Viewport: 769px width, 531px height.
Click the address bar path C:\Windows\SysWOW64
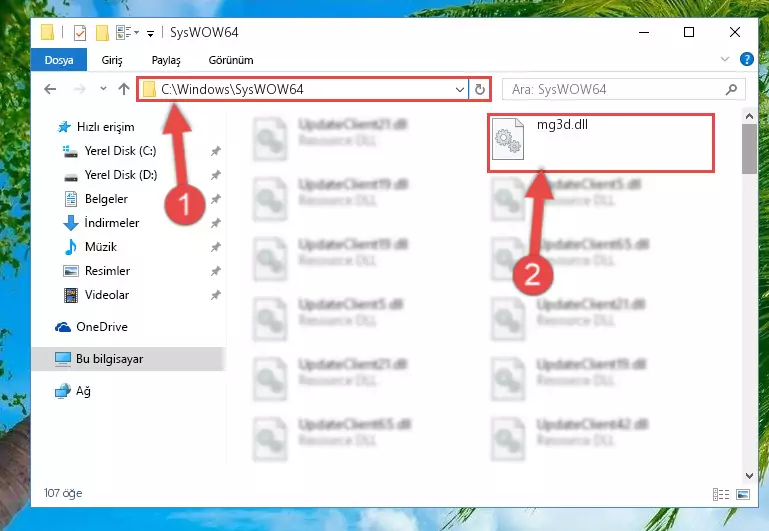tap(232, 89)
